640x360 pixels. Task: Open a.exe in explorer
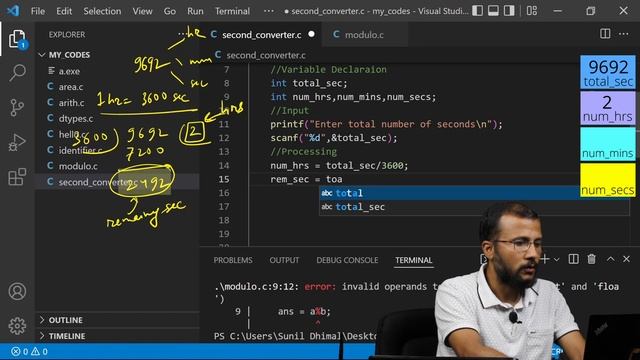(x=69, y=71)
